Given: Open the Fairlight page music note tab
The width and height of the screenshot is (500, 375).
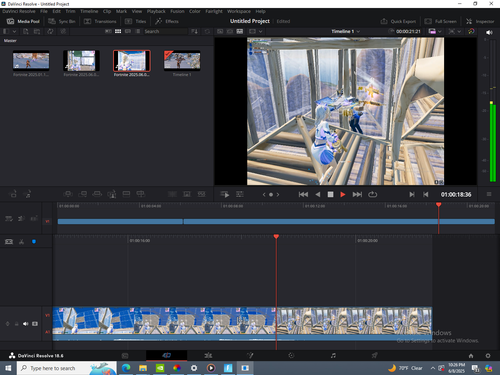Looking at the screenshot, I should 333,356.
